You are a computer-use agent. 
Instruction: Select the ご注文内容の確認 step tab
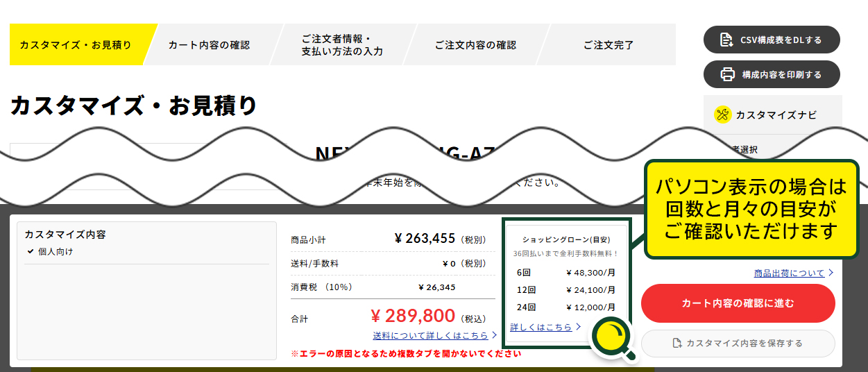coord(475,44)
